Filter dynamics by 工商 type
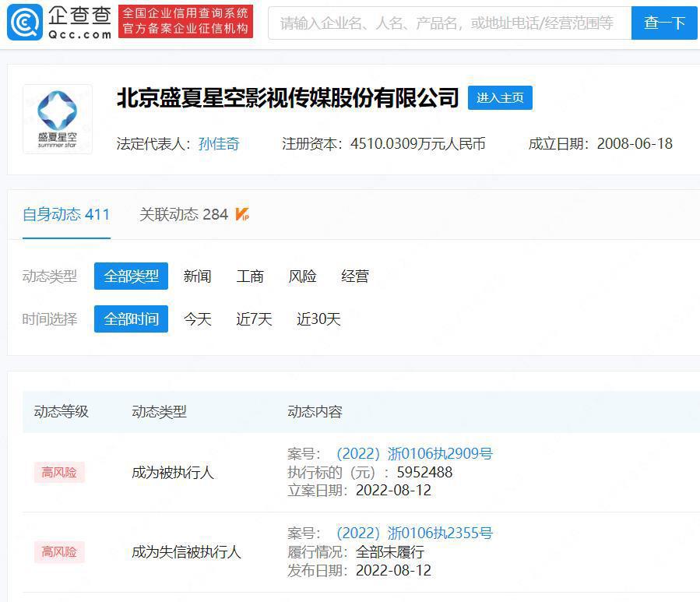Image resolution: width=700 pixels, height=602 pixels. pyautogui.click(x=250, y=276)
